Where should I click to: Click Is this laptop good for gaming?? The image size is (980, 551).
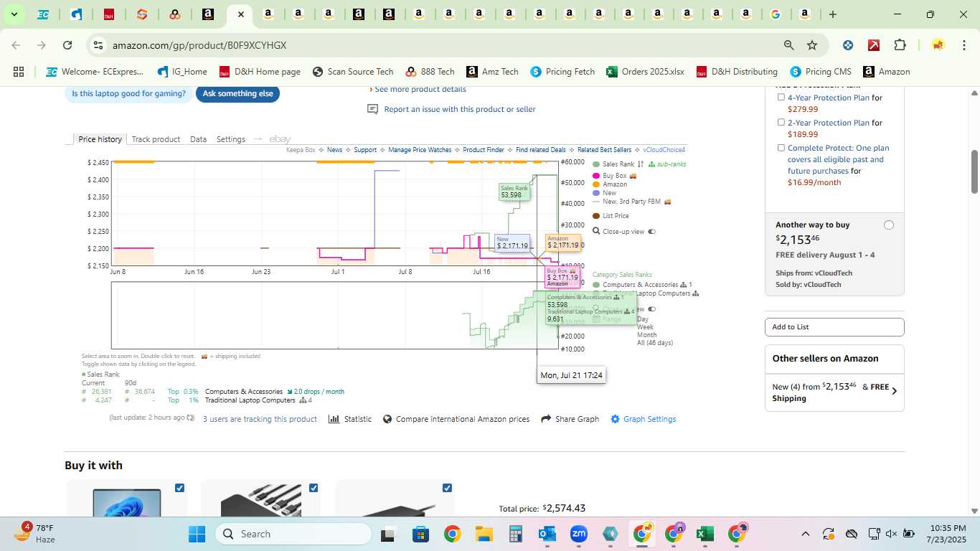pyautogui.click(x=128, y=93)
